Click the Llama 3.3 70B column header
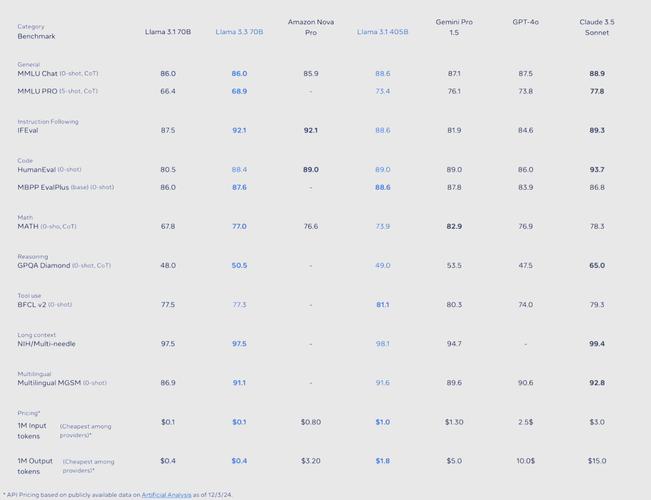Screen dimensions: 651x500 tap(239, 32)
